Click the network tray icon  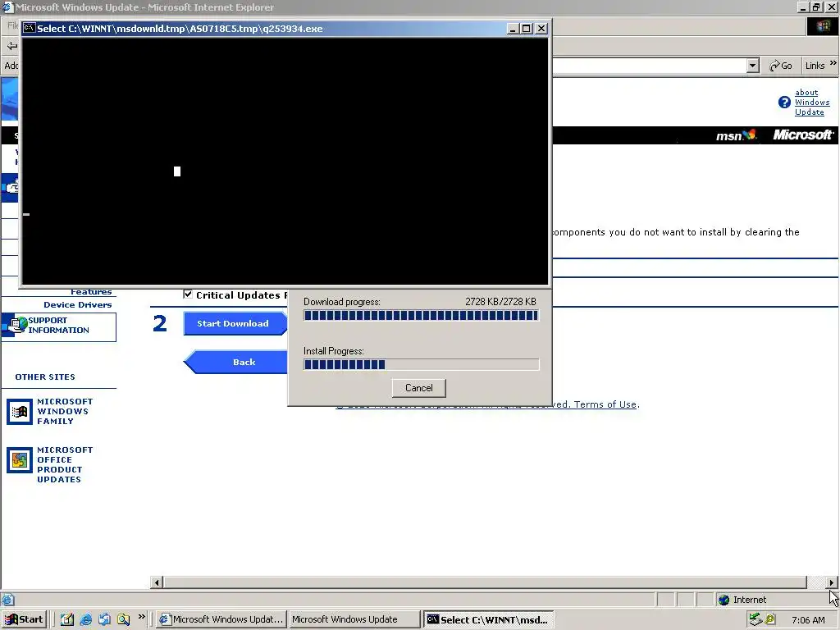point(756,619)
